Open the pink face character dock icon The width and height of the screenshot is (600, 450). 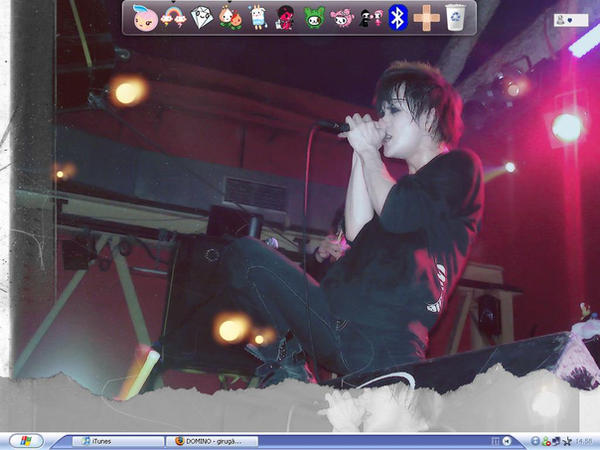coord(145,18)
